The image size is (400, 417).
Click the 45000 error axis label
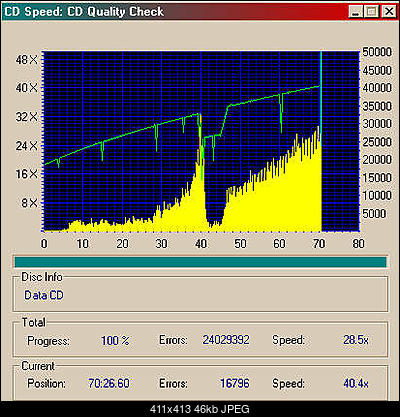click(377, 70)
